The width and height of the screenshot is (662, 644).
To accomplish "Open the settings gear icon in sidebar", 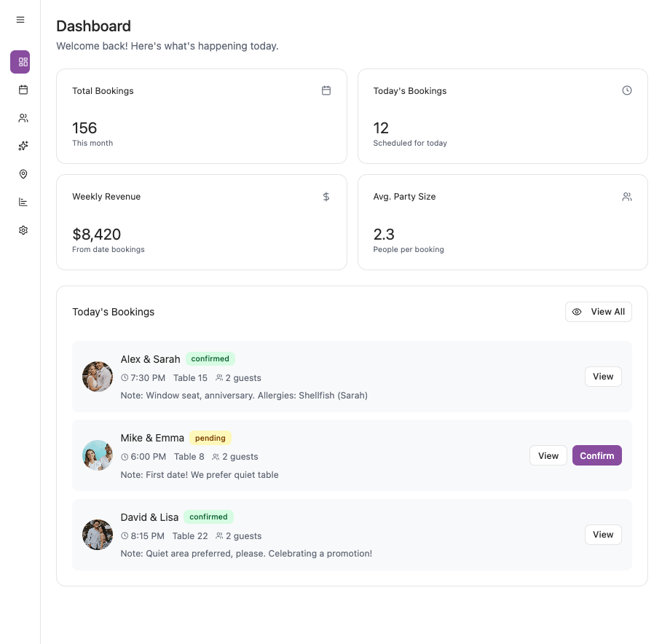I will pos(23,230).
